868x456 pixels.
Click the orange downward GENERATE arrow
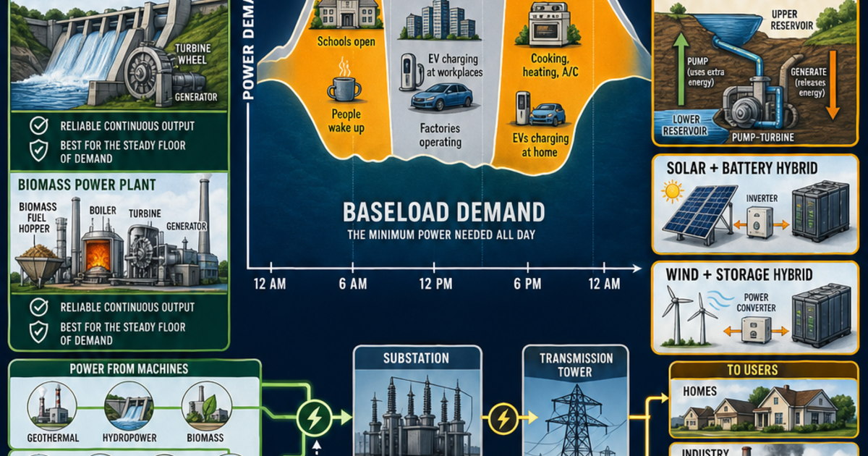[831, 84]
